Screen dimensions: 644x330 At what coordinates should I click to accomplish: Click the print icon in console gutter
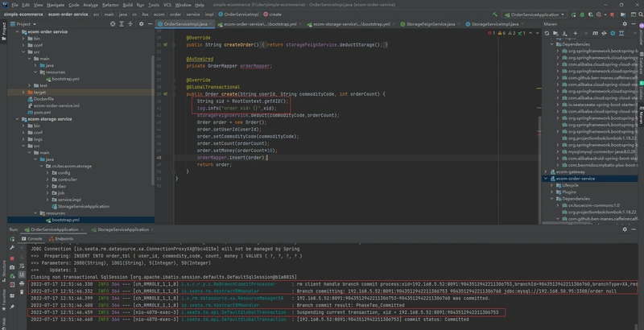22,283
